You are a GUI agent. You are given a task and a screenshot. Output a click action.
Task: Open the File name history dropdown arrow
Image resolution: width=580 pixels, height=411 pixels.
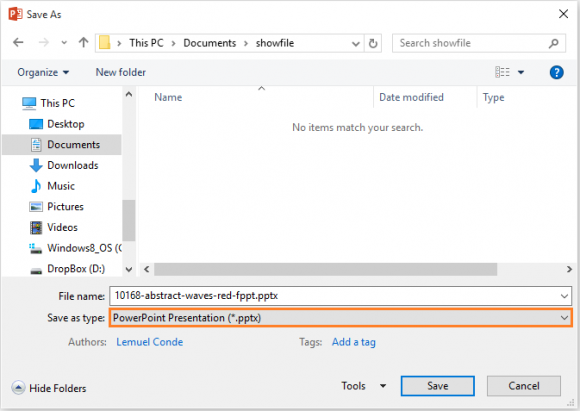564,296
